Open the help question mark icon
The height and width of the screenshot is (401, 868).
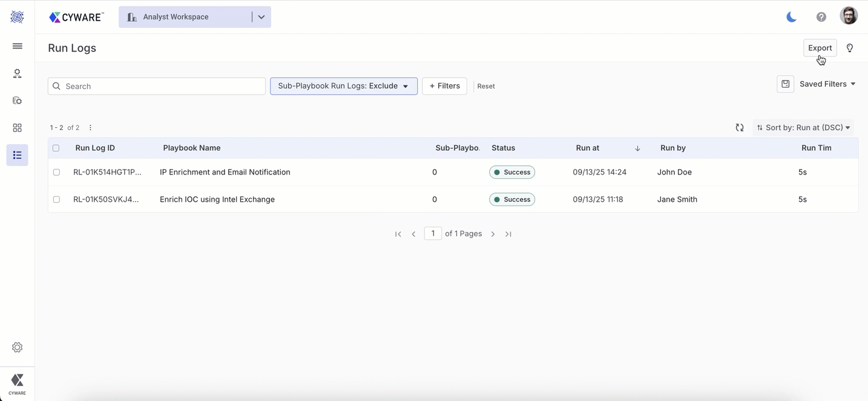(x=821, y=17)
